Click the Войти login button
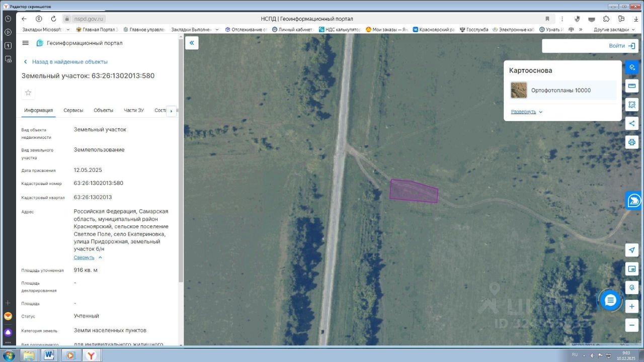 pyautogui.click(x=622, y=46)
